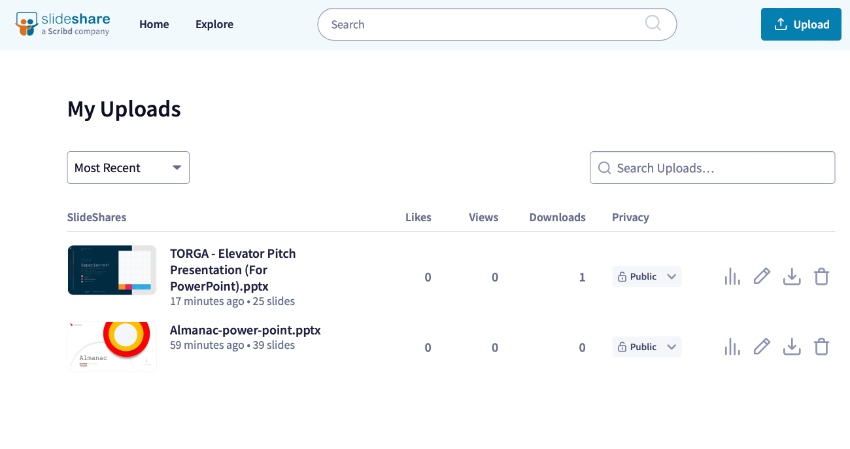The width and height of the screenshot is (850, 449).
Task: Open the Explore menu item
Action: pyautogui.click(x=214, y=24)
